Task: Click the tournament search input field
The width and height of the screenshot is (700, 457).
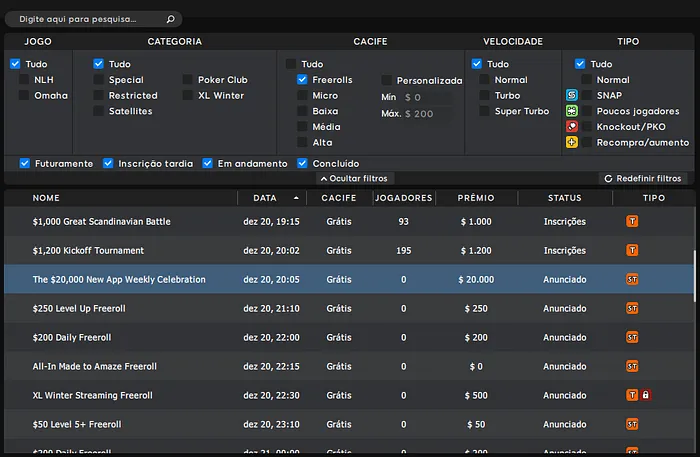Action: point(93,19)
